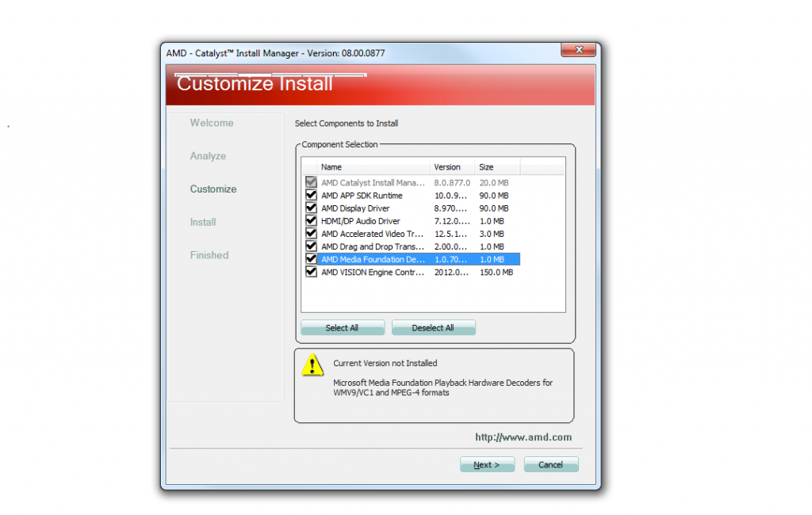The width and height of the screenshot is (812, 515).
Task: Select the AMD Display Driver row name
Action: pyautogui.click(x=355, y=208)
